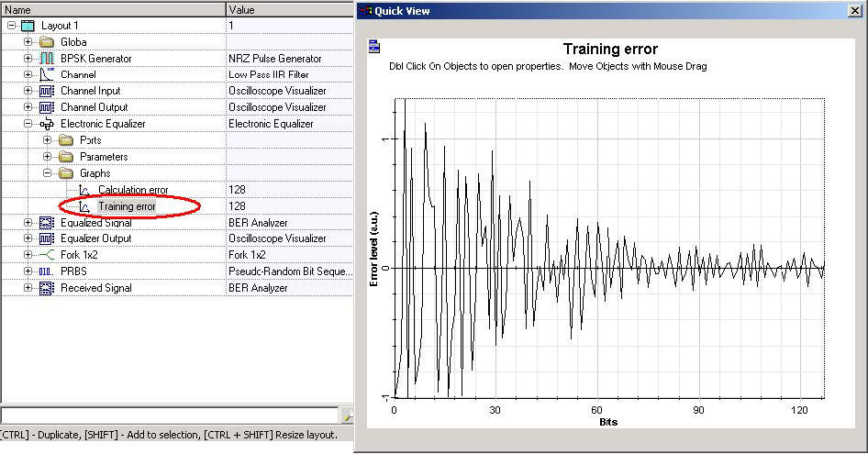
Task: Collapse the Layout 1 tree node
Action: [x=11, y=26]
